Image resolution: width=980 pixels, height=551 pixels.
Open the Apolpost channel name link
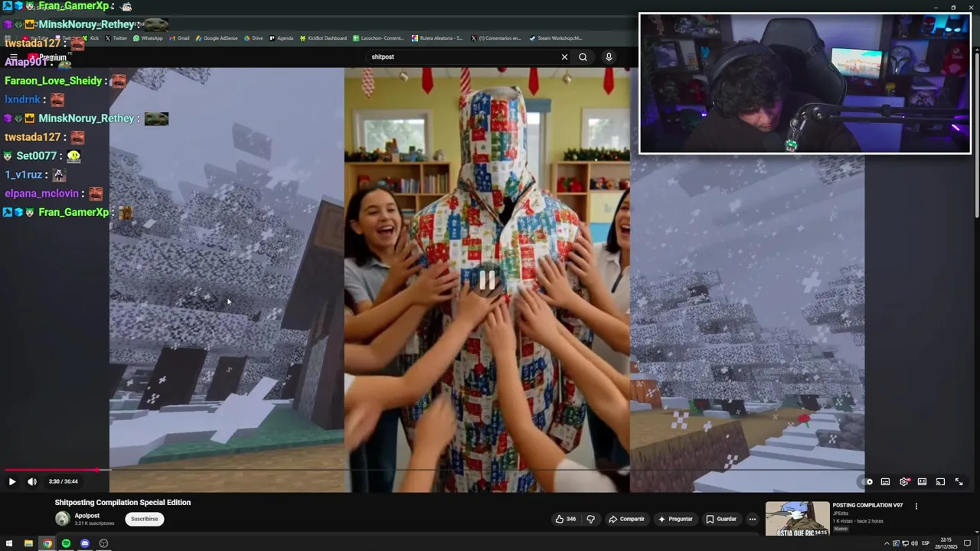pos(87,516)
